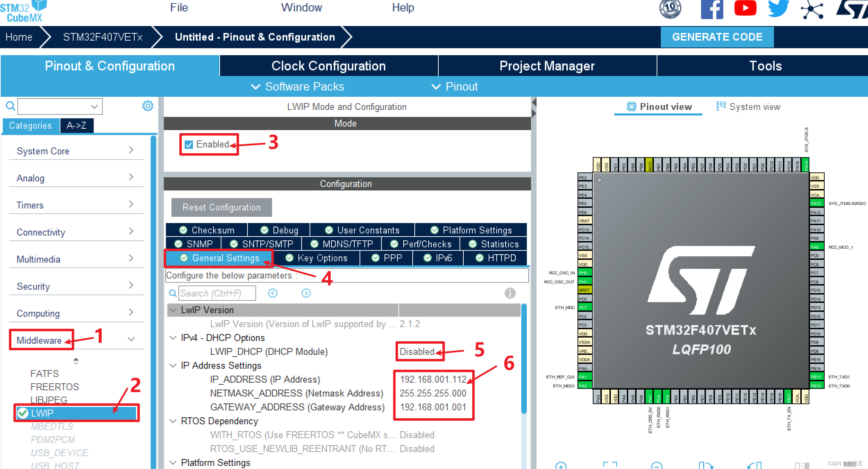Expand Connectivity category
This screenshot has height=469, width=868.
click(x=76, y=232)
